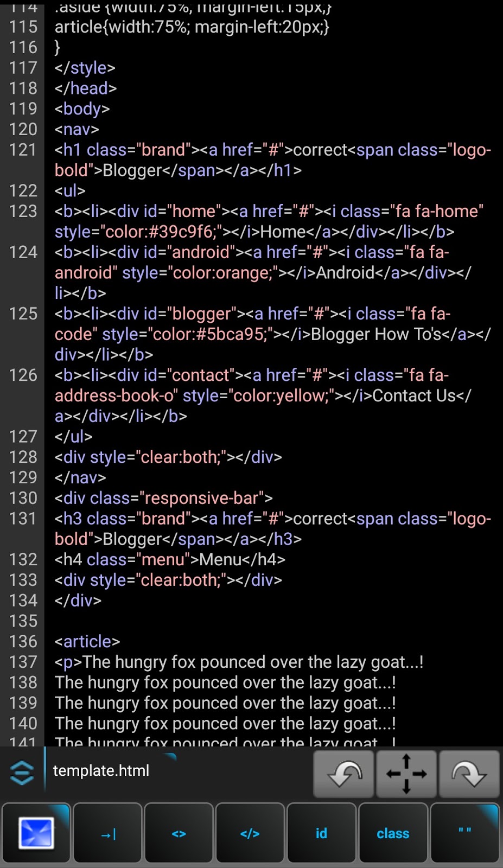Insert a closing tag with </> key

(x=250, y=833)
